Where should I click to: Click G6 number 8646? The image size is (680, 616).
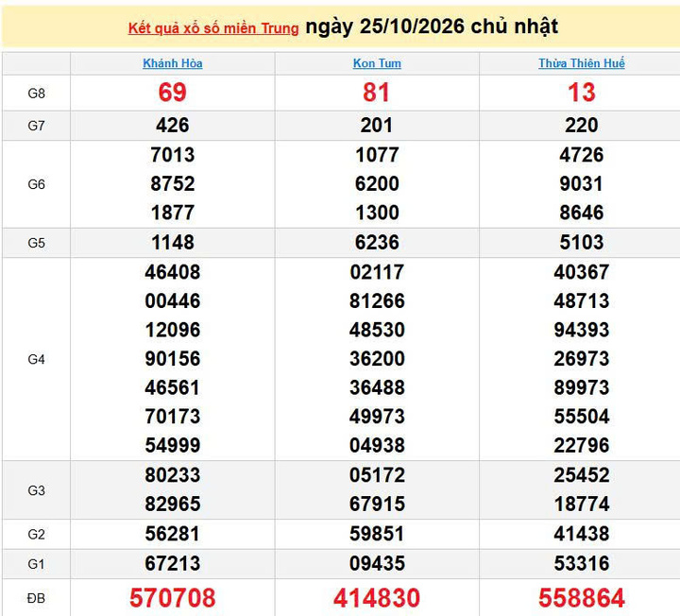coord(582,213)
